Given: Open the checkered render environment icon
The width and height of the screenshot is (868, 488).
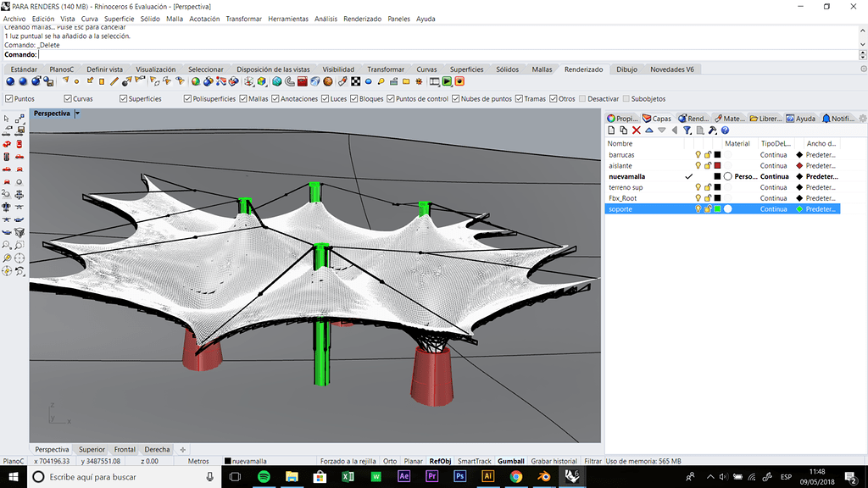Looking at the screenshot, I should [354, 81].
